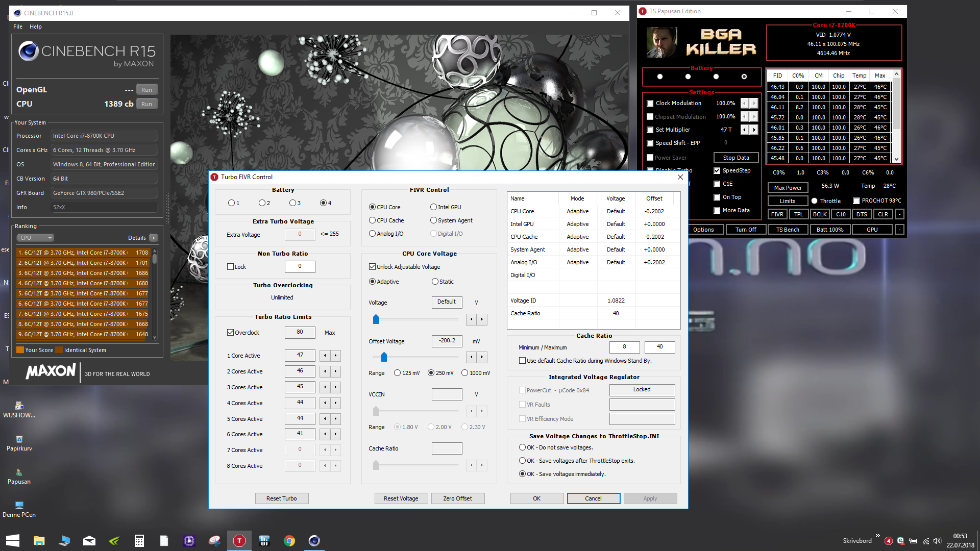The image size is (980, 551).
Task: Decrease Voltage with left arrow
Action: (472, 319)
